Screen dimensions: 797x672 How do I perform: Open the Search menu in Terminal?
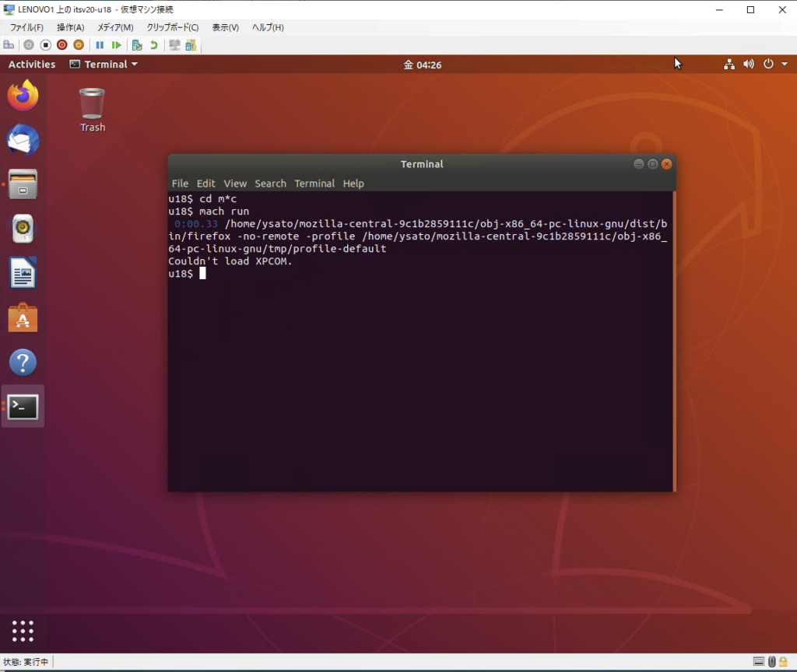[x=270, y=184]
